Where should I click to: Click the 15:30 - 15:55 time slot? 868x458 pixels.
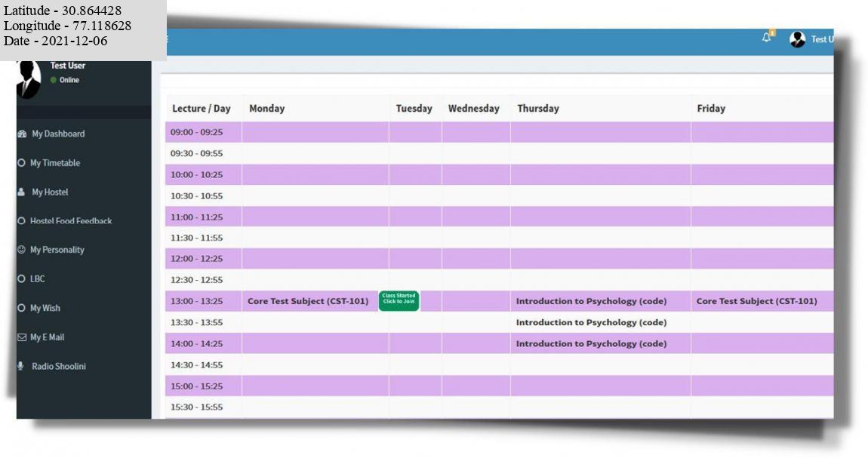click(x=196, y=407)
